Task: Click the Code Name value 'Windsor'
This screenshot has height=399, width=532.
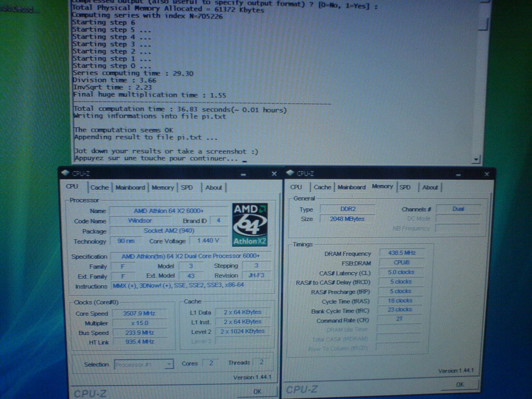Action: pos(140,221)
